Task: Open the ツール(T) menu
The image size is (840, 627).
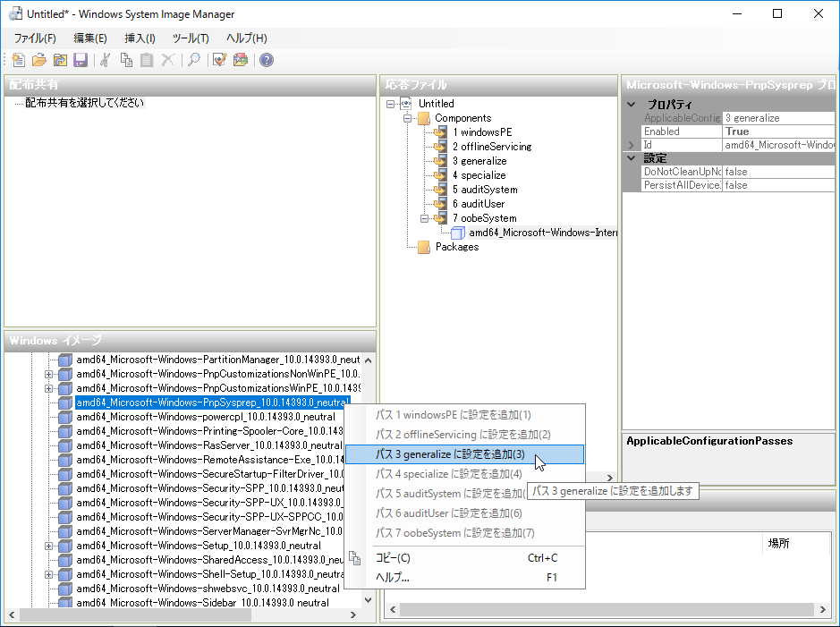Action: pyautogui.click(x=191, y=38)
